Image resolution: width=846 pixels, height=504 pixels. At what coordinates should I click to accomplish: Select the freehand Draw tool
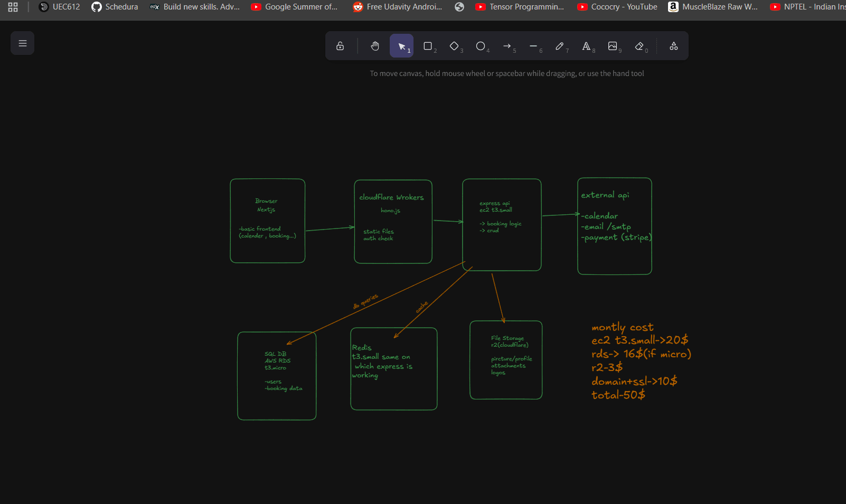tap(560, 46)
